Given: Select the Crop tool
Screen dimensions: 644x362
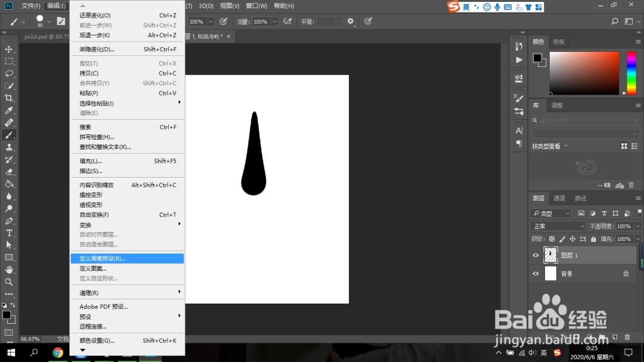Looking at the screenshot, I should click(x=8, y=98).
